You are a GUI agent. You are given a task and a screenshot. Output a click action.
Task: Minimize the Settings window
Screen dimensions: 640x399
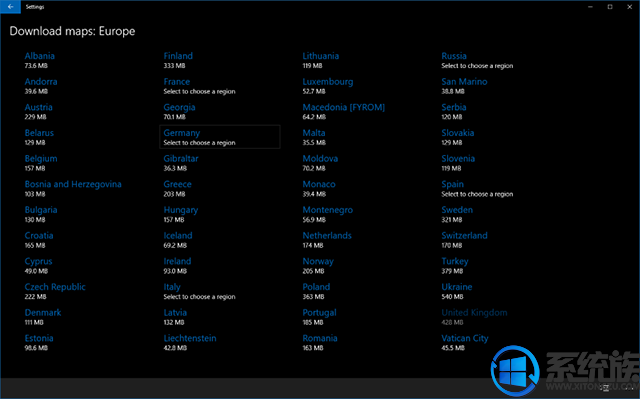(590, 7)
